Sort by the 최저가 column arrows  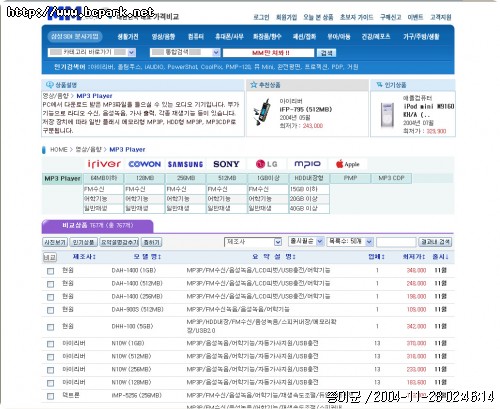tap(424, 257)
